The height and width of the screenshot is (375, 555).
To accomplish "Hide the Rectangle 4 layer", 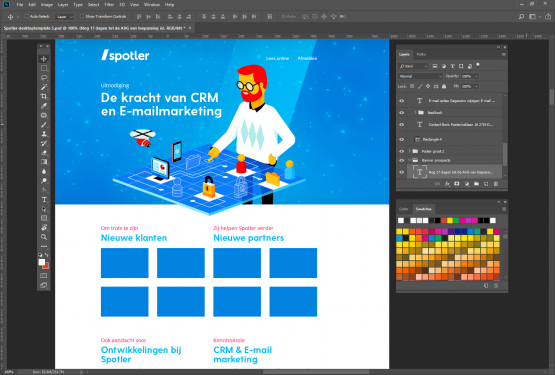I will [x=401, y=140].
